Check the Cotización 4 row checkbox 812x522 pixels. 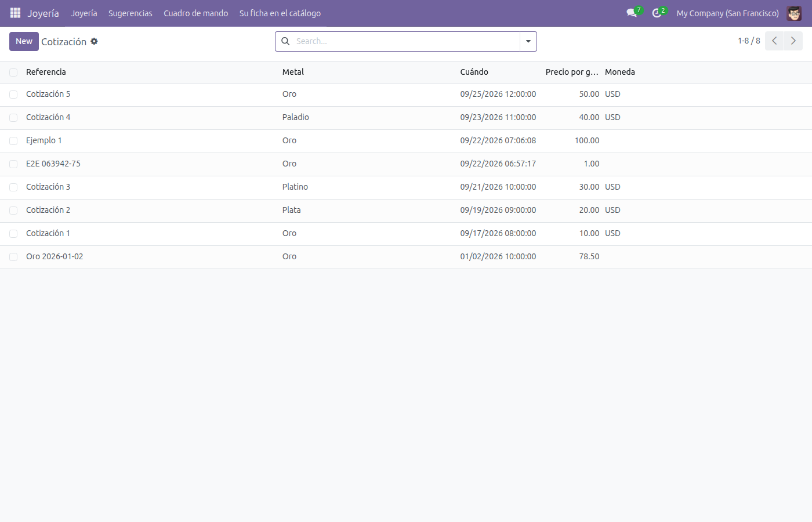pos(13,118)
